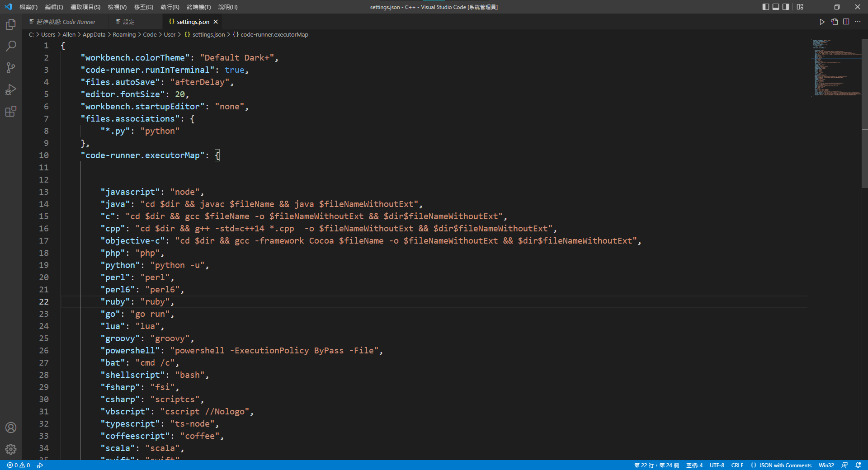Click the "afterDelay" value

tap(200, 82)
